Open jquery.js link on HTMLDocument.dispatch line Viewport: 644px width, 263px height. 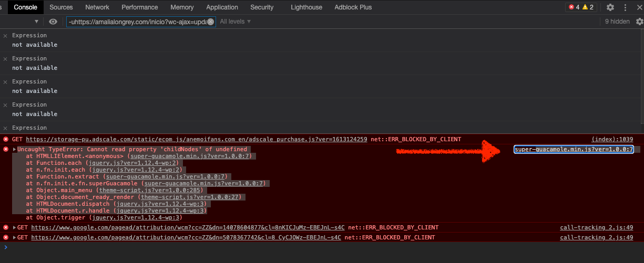[159, 204]
